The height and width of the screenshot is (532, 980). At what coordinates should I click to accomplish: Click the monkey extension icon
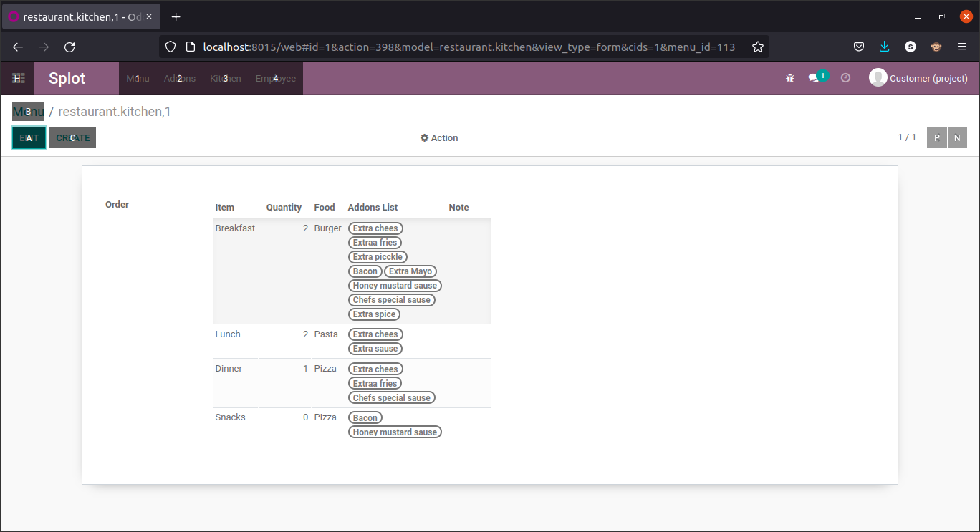pos(936,47)
